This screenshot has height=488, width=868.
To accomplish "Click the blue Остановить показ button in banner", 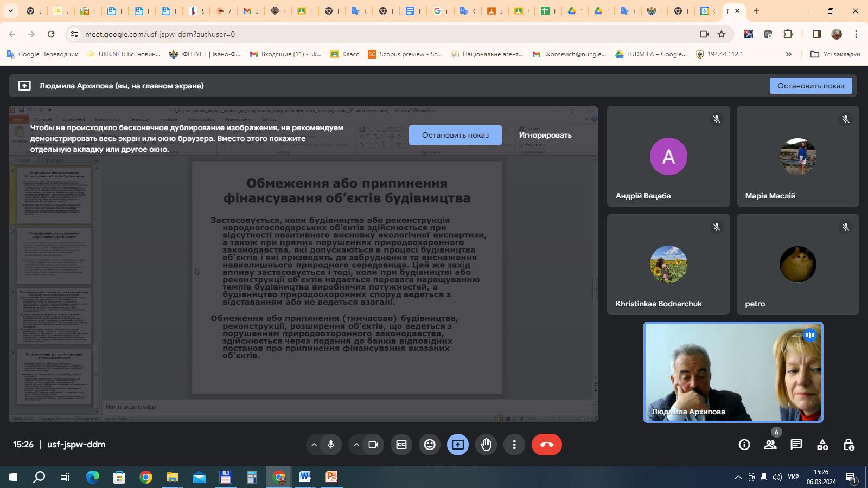I will coord(810,86).
